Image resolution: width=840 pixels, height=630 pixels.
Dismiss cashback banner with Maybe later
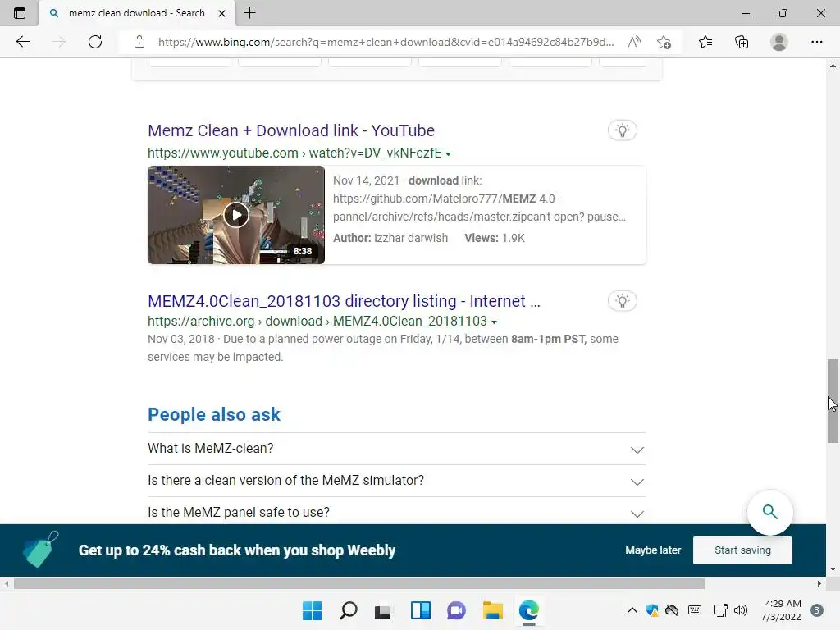pyautogui.click(x=653, y=550)
